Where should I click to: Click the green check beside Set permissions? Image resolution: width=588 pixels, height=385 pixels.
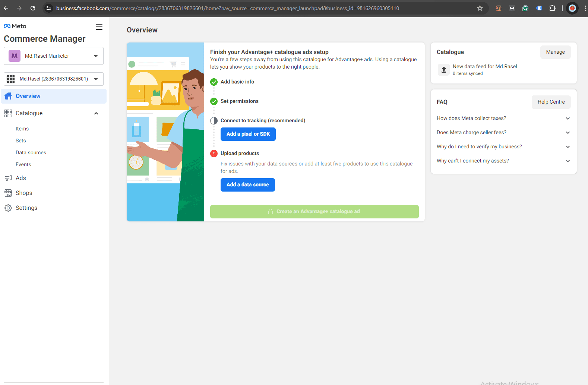(x=214, y=101)
